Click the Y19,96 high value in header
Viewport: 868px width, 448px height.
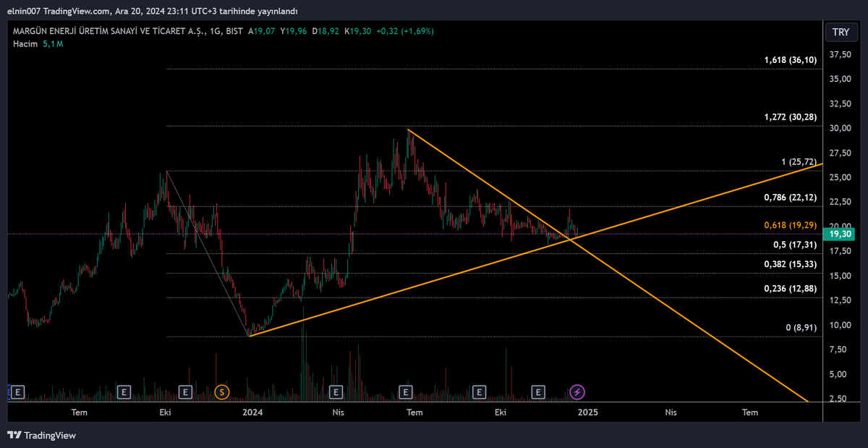294,31
